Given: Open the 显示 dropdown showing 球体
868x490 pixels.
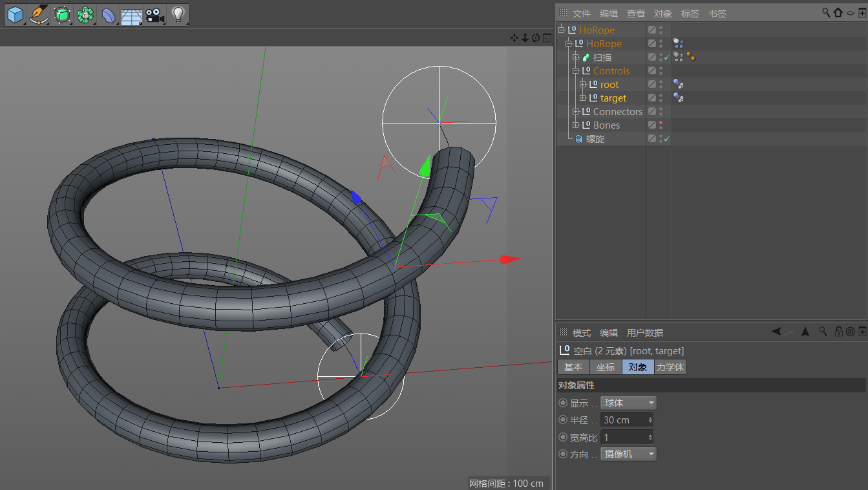Looking at the screenshot, I should (x=628, y=403).
